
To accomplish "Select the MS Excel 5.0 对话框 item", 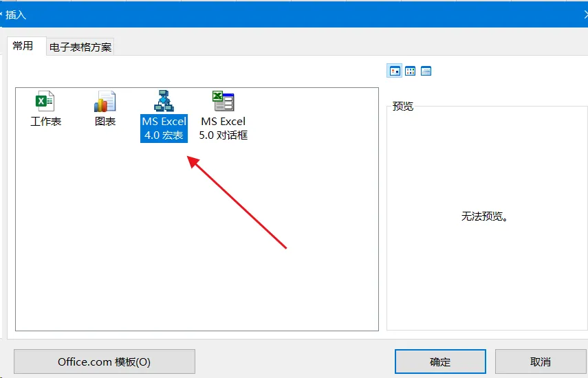I will click(x=223, y=115).
